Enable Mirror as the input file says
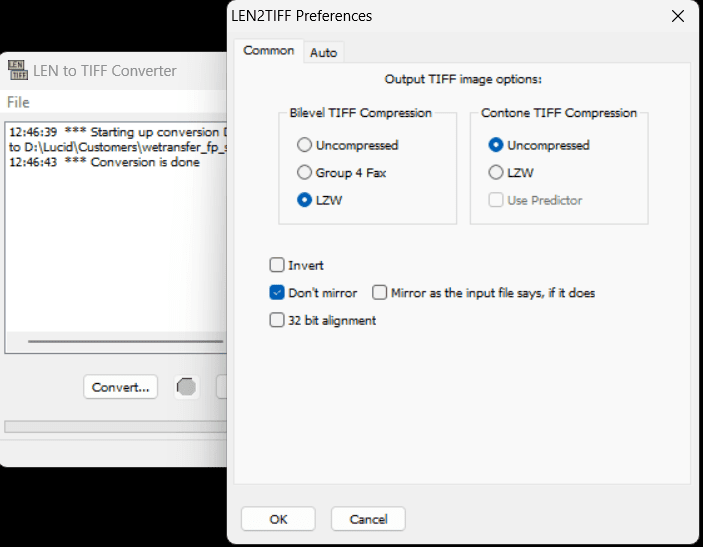The height and width of the screenshot is (547, 703). click(380, 293)
